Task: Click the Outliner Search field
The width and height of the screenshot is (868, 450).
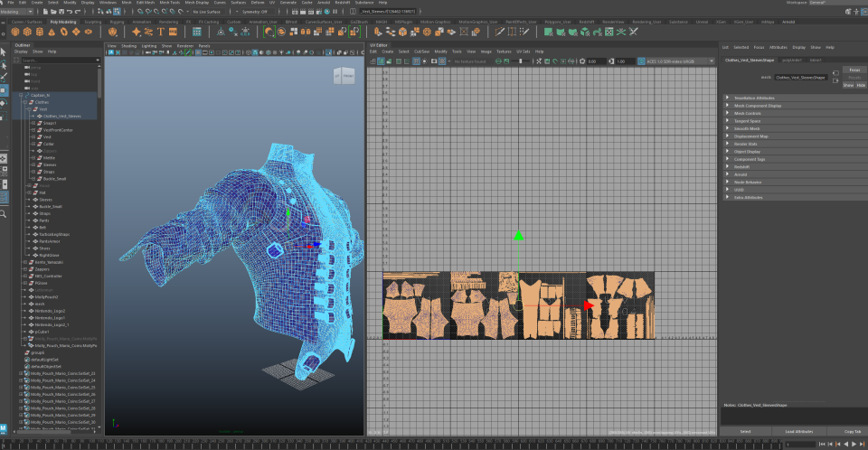Action: 60,61
